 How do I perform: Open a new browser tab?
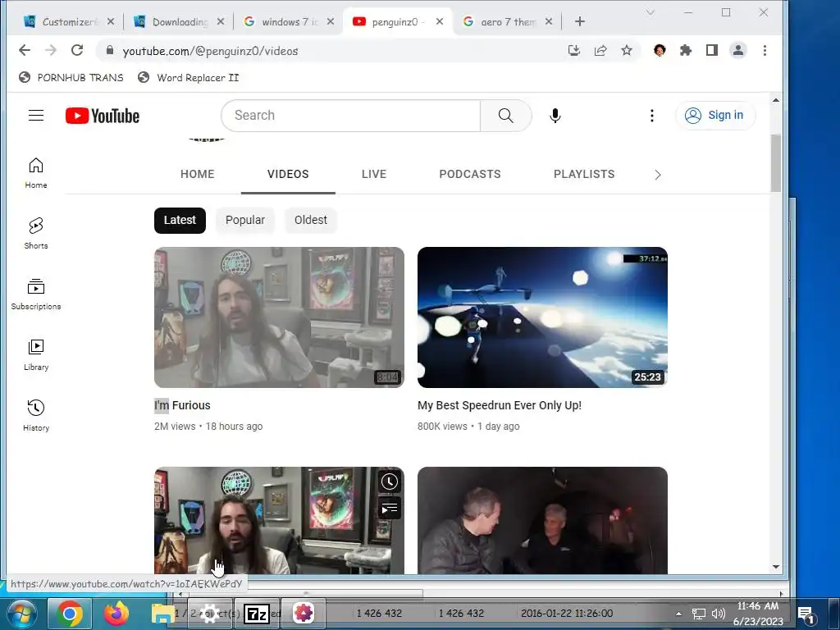click(x=580, y=21)
